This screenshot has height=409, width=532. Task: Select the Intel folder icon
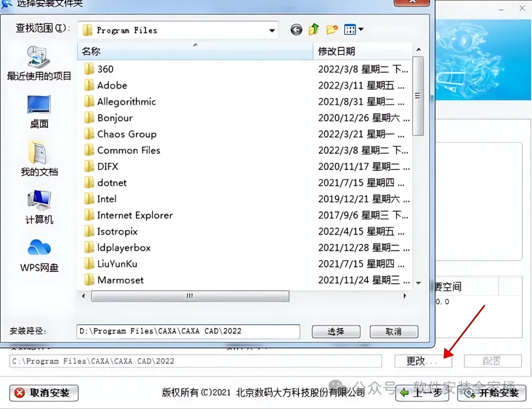(x=89, y=199)
